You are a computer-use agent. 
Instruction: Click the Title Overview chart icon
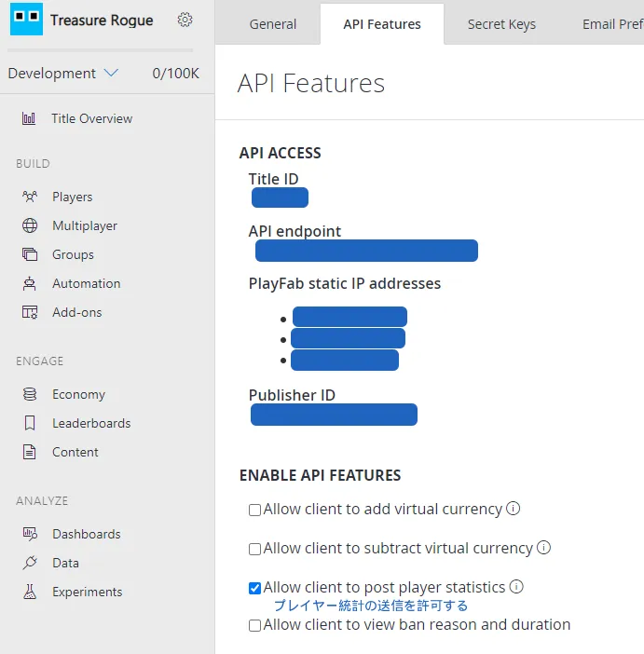(x=30, y=118)
